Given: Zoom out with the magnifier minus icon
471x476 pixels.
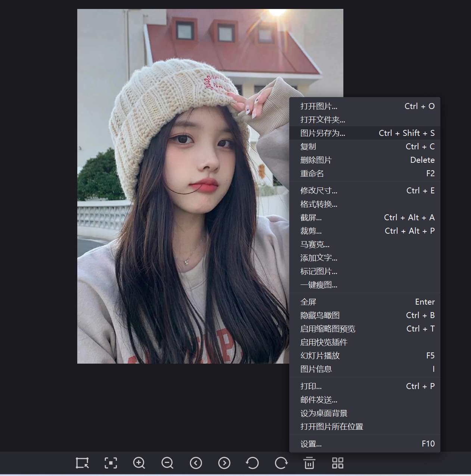Looking at the screenshot, I should (168, 463).
